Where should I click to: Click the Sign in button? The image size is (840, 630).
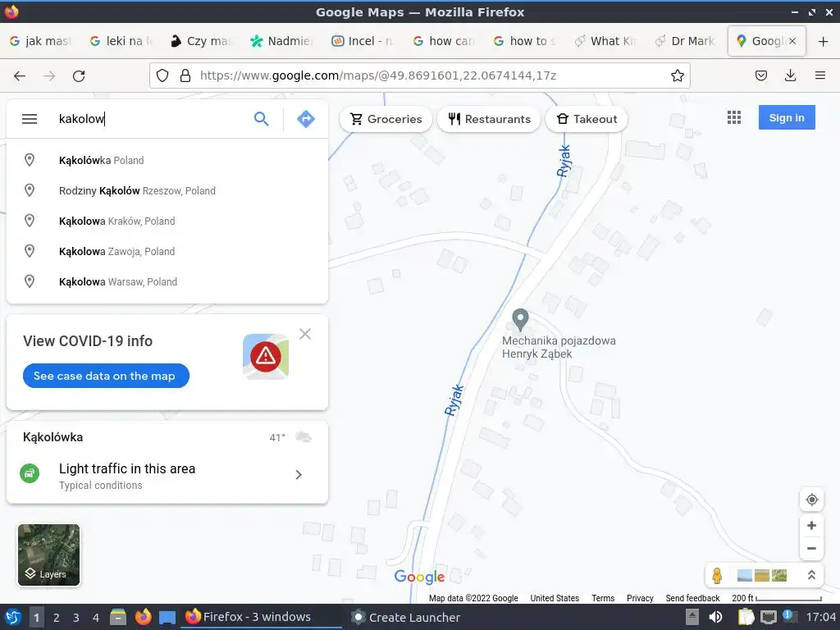[x=787, y=117]
